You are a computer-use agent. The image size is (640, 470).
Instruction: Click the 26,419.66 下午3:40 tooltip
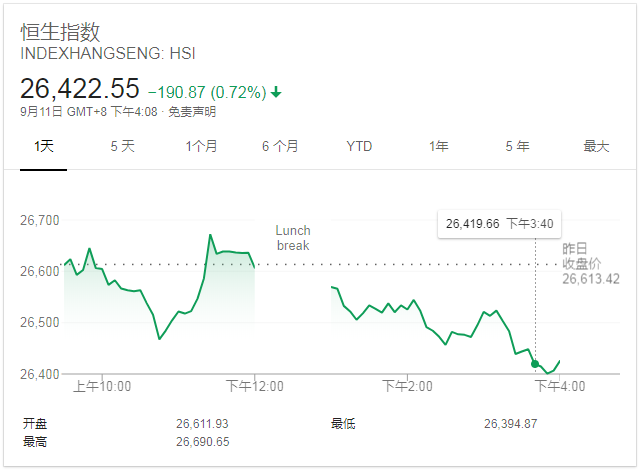tap(499, 224)
